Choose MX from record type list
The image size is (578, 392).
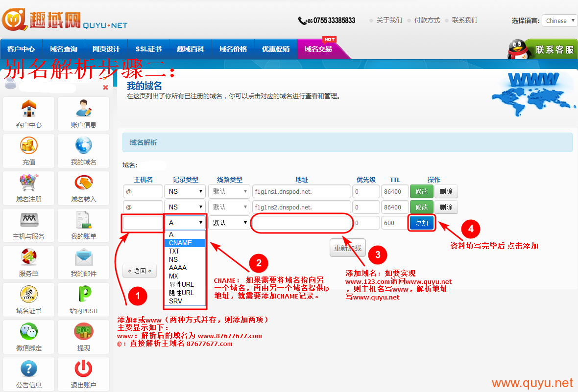[185, 276]
